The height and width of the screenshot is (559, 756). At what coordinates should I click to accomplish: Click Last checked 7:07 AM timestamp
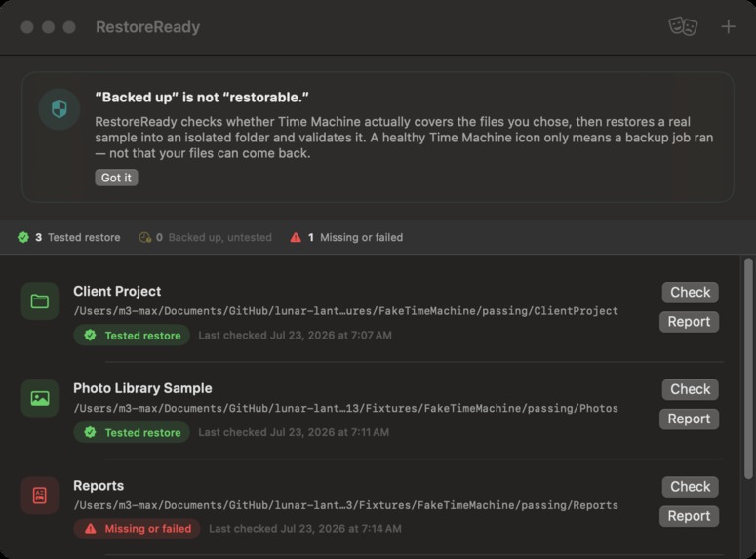295,336
